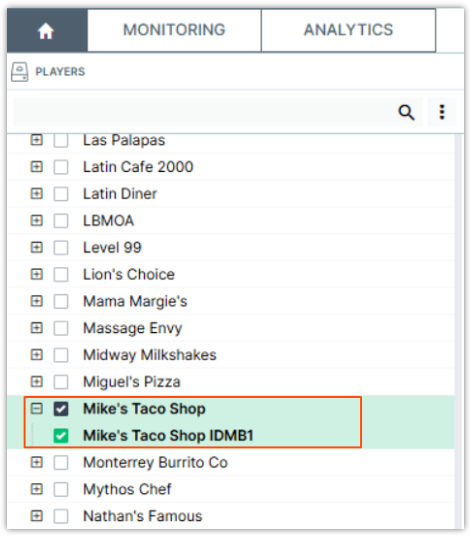This screenshot has width=471, height=537.
Task: Click the search magnifier icon
Action: pos(406,112)
